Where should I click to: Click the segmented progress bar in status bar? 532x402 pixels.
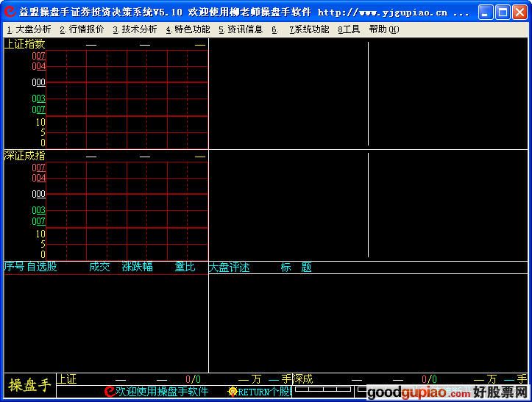[323, 389]
